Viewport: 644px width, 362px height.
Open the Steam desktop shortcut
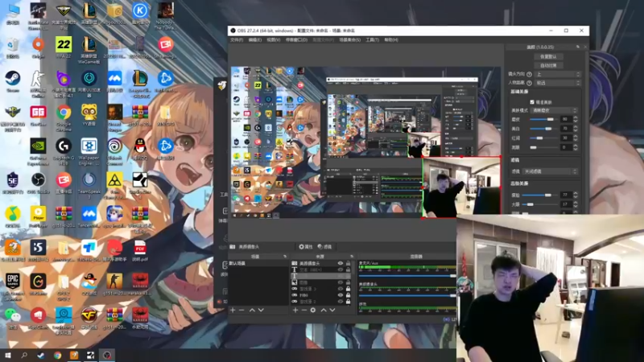coord(13,81)
